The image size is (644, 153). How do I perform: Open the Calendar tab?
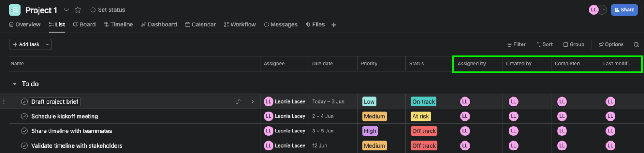pos(200,25)
